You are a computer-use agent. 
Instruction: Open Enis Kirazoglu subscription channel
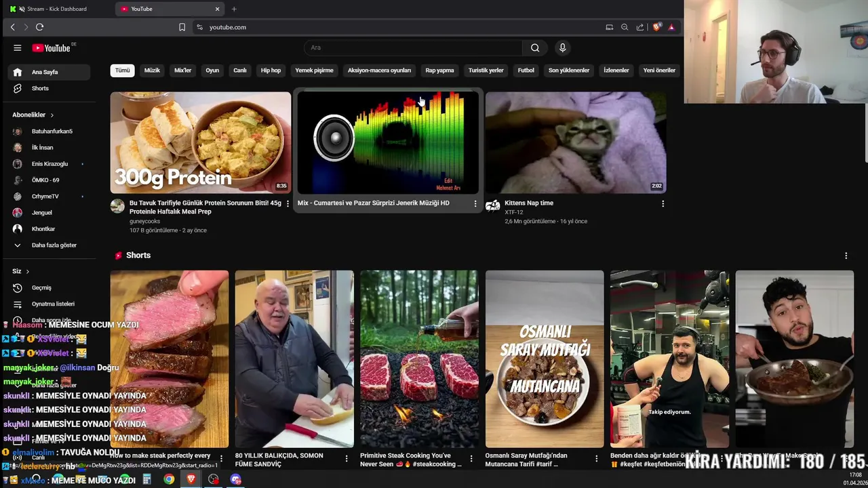[49, 164]
